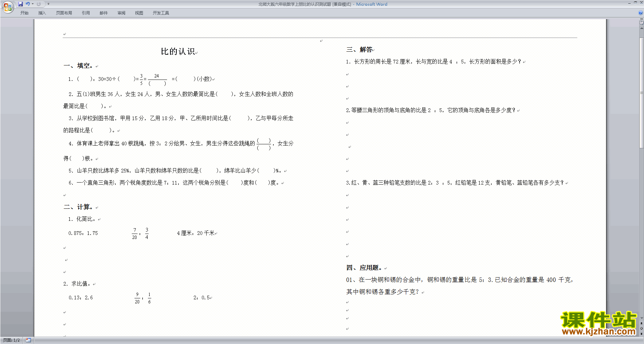The height and width of the screenshot is (344, 644).
Task: Open Customize Quick Access Toolbar dropdown
Action: tap(48, 4)
